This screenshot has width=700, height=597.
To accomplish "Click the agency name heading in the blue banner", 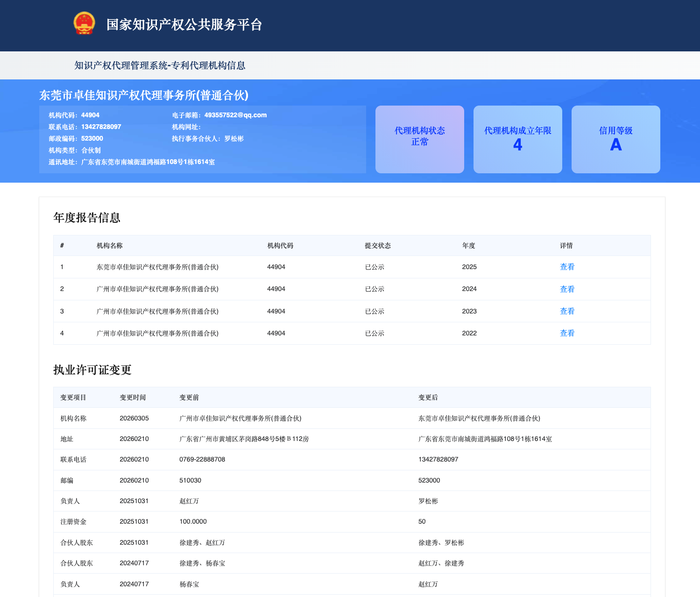I will [x=144, y=95].
